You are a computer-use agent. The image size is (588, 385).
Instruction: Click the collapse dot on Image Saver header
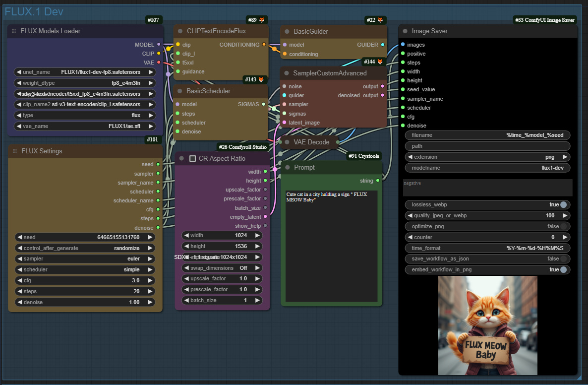pyautogui.click(x=405, y=31)
